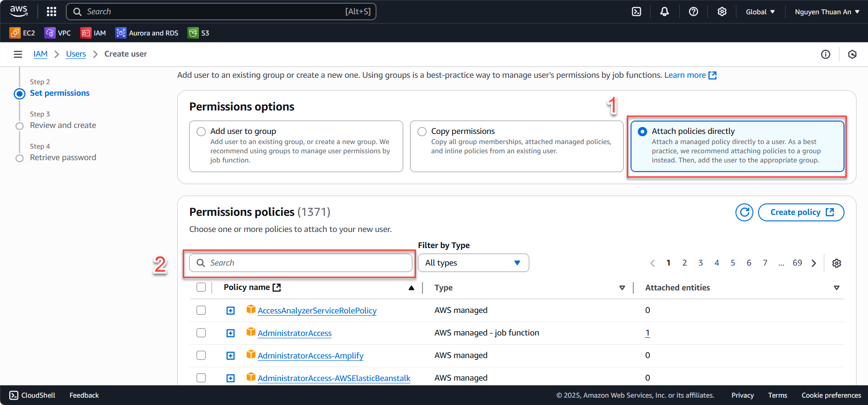Click Policy name column header
The width and height of the screenshot is (868, 405).
(x=252, y=287)
